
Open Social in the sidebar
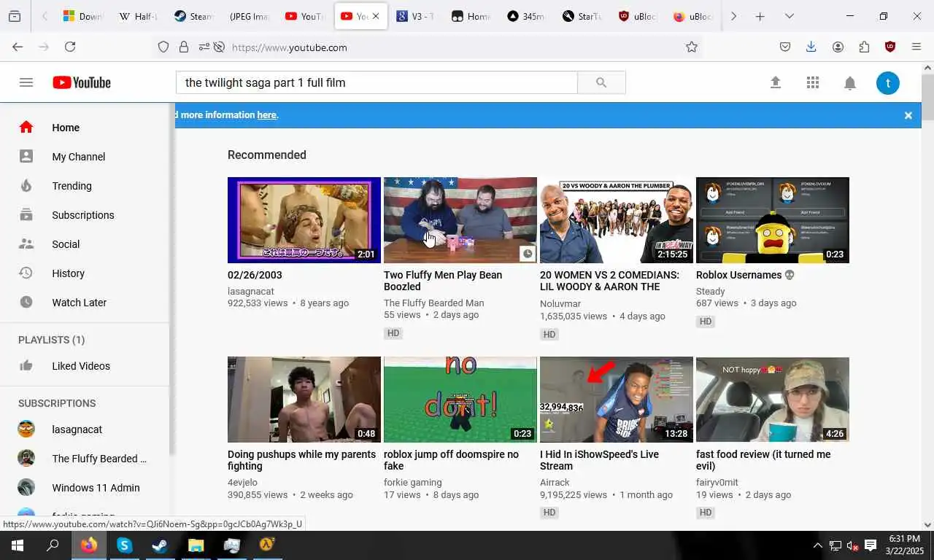(x=85, y=244)
